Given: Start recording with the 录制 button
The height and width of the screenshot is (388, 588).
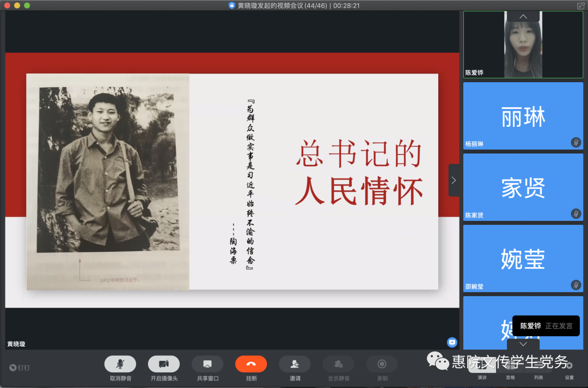Looking at the screenshot, I should (382, 364).
